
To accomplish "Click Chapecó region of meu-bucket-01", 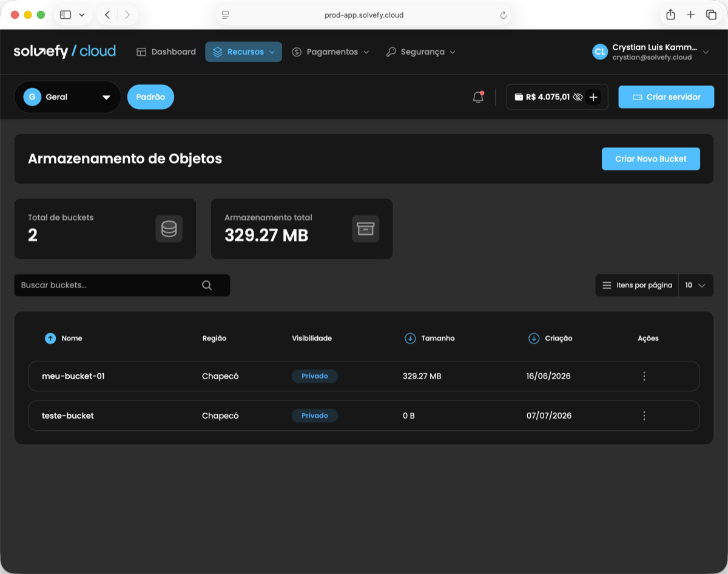I will coord(220,376).
